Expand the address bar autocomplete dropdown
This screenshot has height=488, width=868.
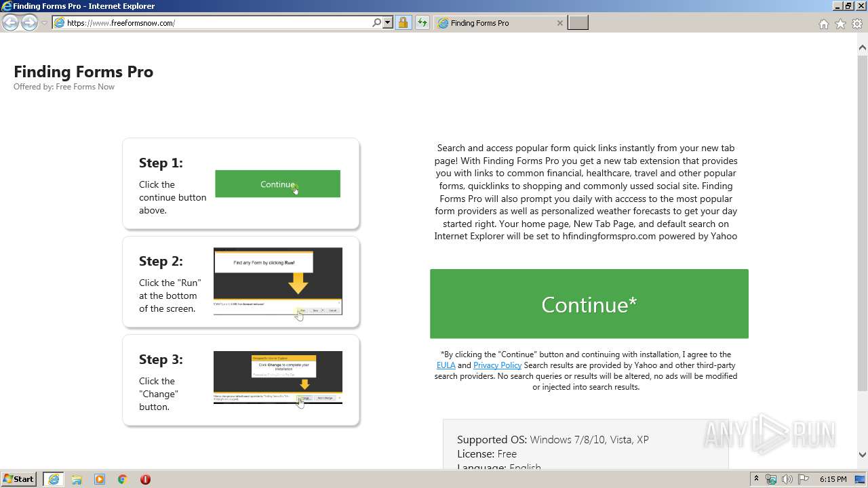tap(388, 22)
